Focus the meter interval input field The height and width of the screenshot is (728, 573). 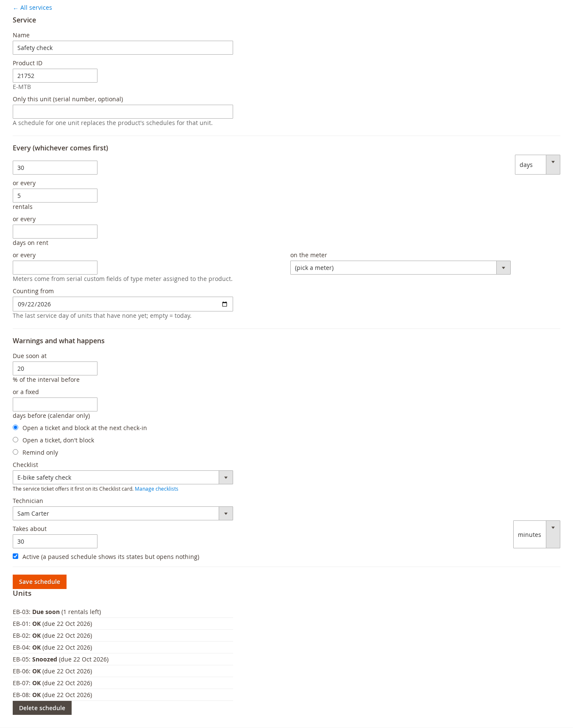coord(55,268)
